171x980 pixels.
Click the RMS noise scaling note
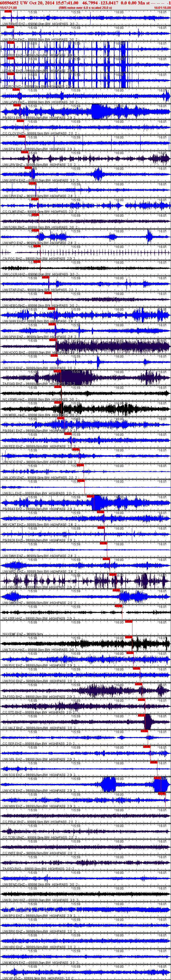pyautogui.click(x=85, y=8)
